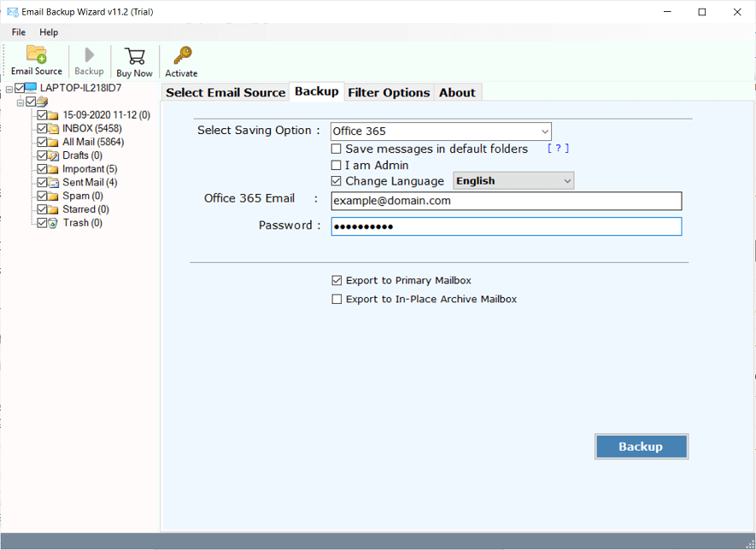Select the Spam (0) tree item

(83, 196)
